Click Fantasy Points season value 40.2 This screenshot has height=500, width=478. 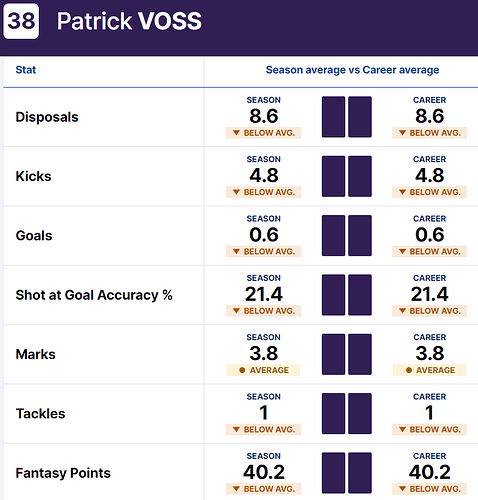(264, 472)
